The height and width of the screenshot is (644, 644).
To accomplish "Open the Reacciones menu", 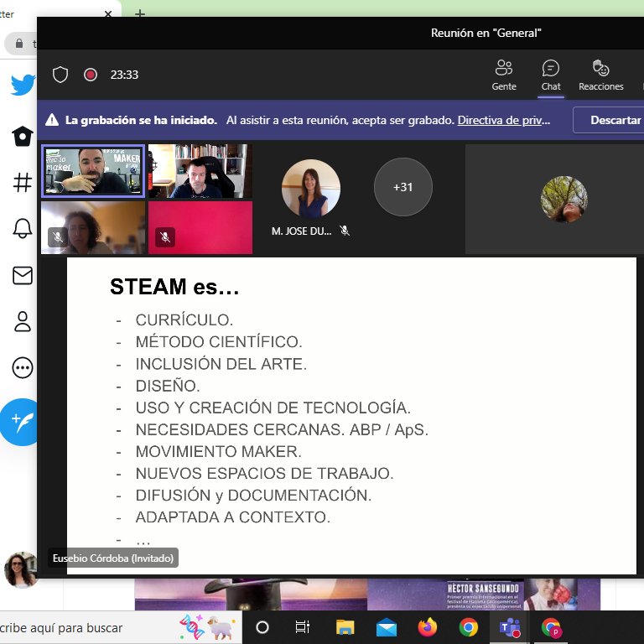I will [600, 75].
